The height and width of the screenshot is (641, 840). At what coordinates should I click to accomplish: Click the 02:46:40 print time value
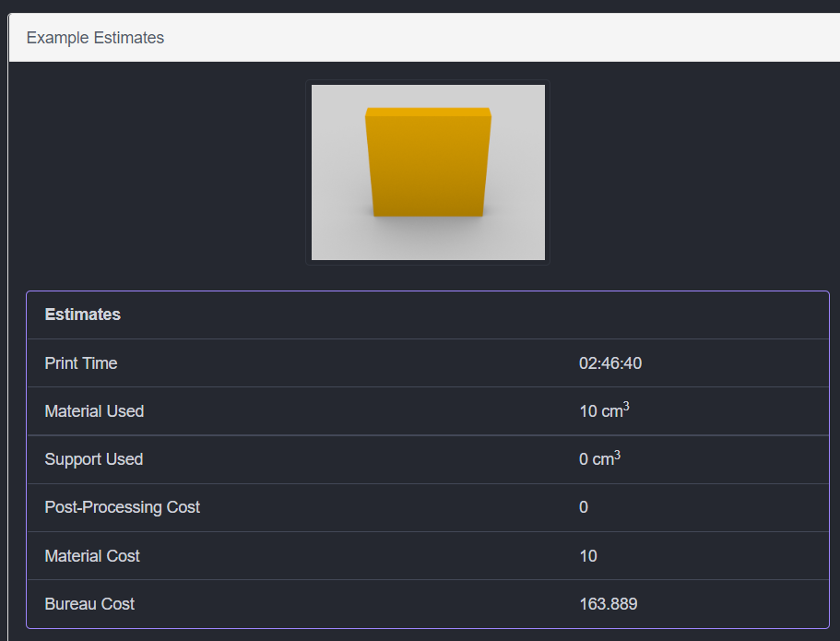pyautogui.click(x=609, y=363)
